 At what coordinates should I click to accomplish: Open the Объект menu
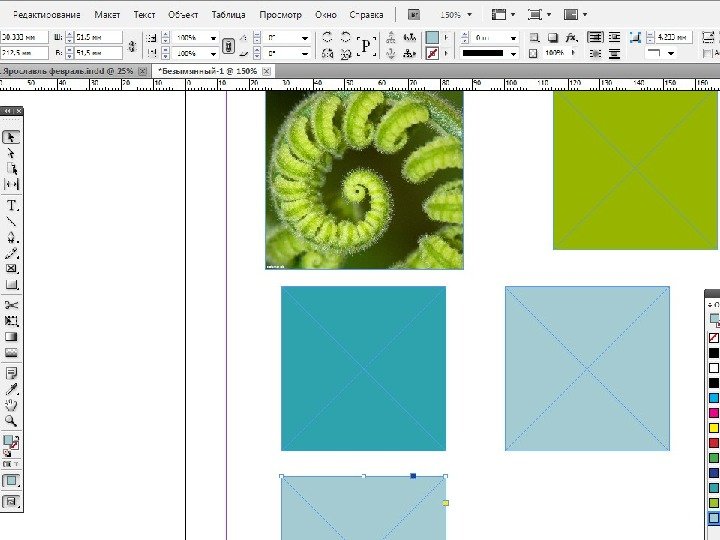(183, 15)
